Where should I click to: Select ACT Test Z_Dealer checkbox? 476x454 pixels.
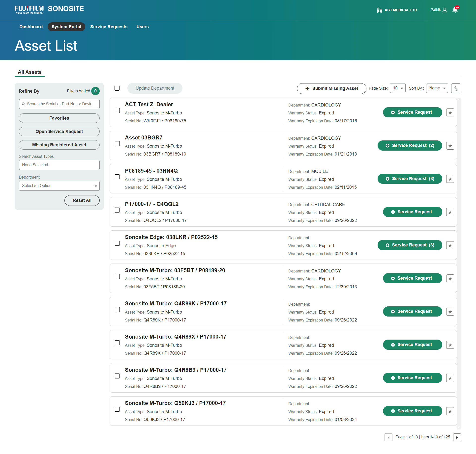coord(117,110)
